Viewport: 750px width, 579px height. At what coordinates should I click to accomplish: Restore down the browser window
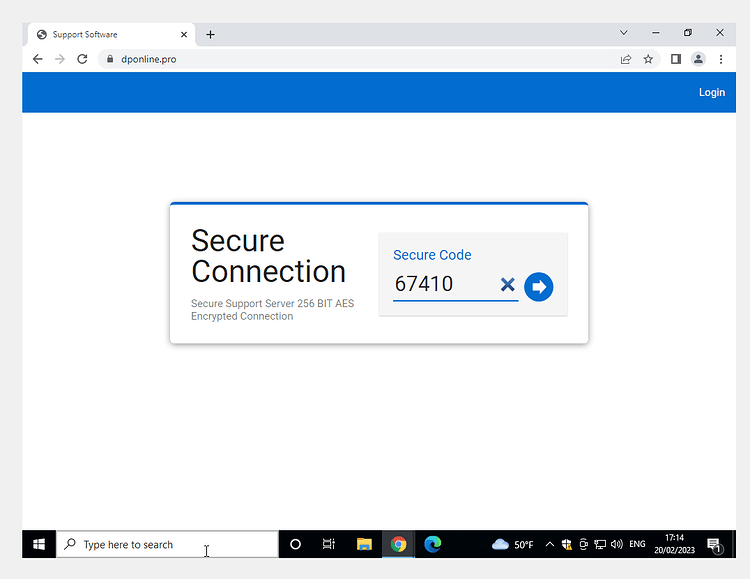pos(688,33)
